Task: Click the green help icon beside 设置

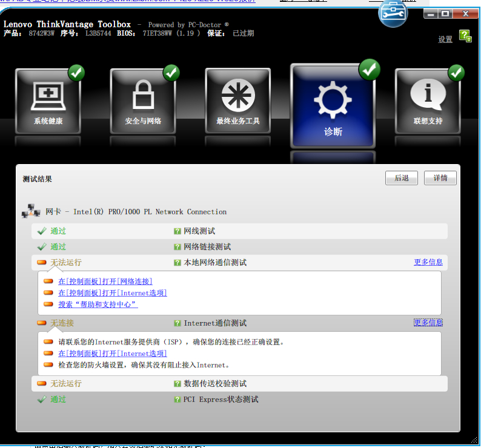Action: point(465,36)
